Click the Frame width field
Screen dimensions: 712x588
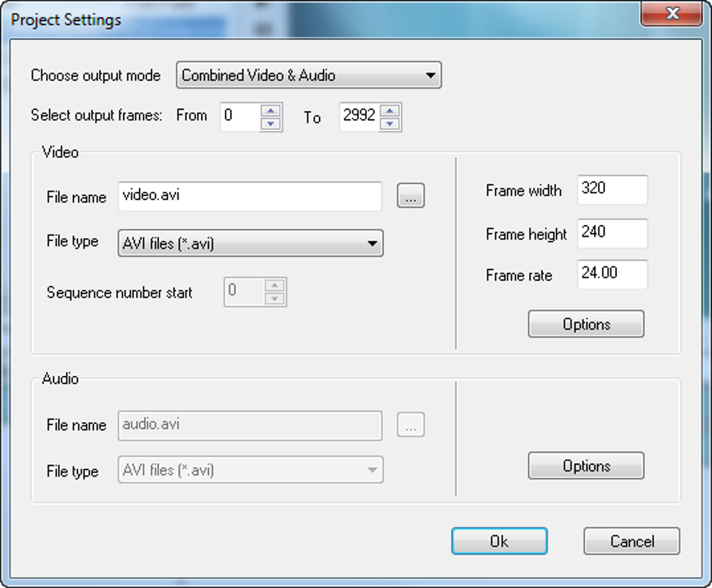pyautogui.click(x=612, y=190)
